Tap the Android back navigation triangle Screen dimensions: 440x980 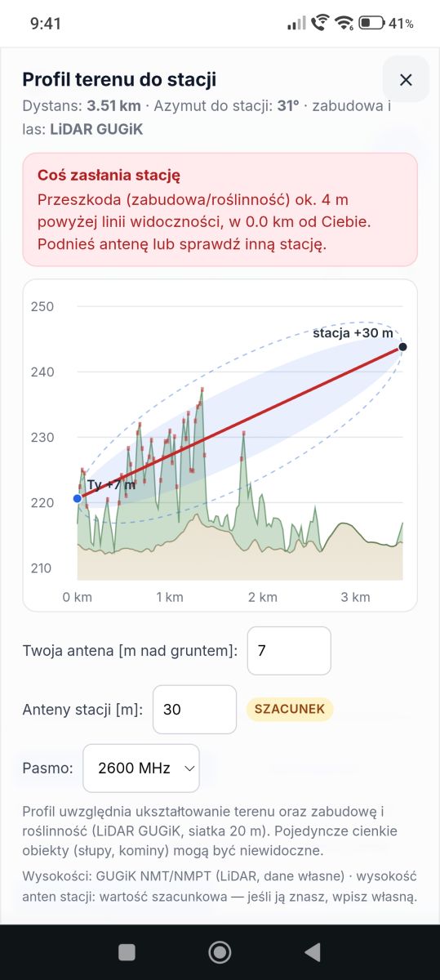point(311,951)
